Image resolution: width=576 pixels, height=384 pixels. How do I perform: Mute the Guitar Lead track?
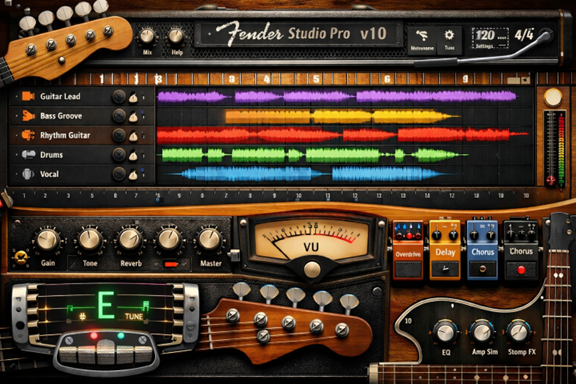click(119, 97)
